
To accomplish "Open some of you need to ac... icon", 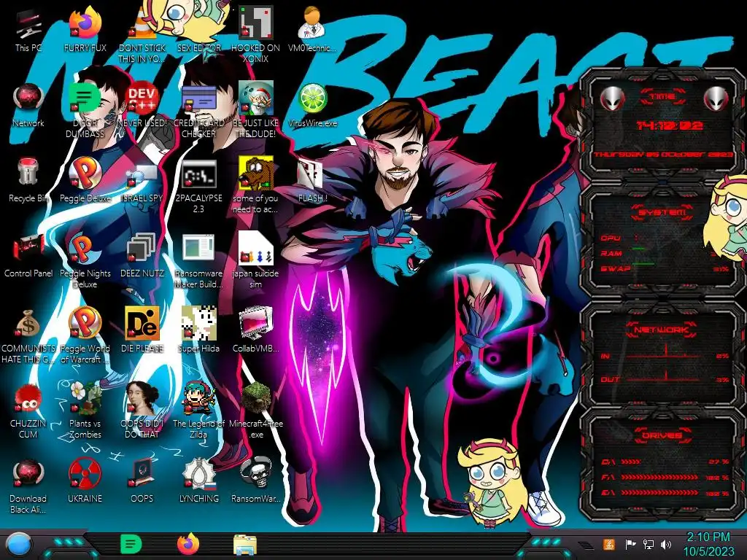I will tap(256, 186).
